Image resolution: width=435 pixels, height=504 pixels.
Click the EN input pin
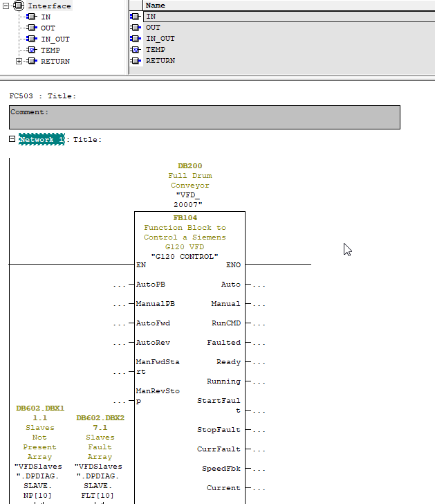coord(141,265)
